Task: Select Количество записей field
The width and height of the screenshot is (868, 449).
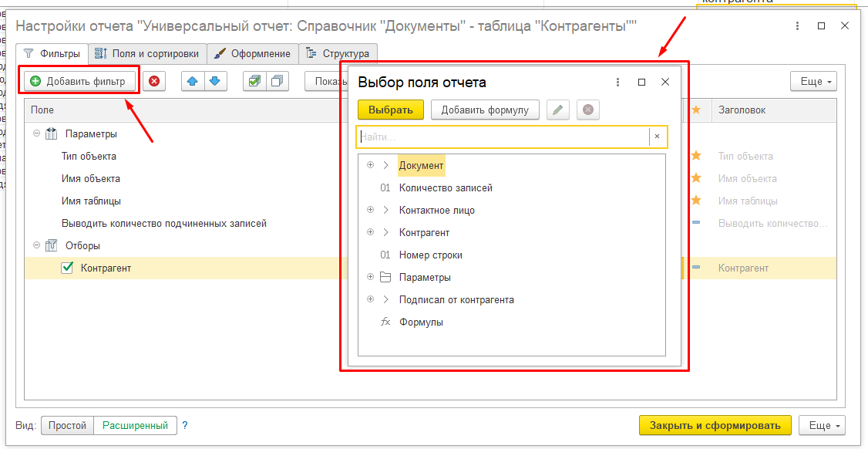Action: pos(446,188)
